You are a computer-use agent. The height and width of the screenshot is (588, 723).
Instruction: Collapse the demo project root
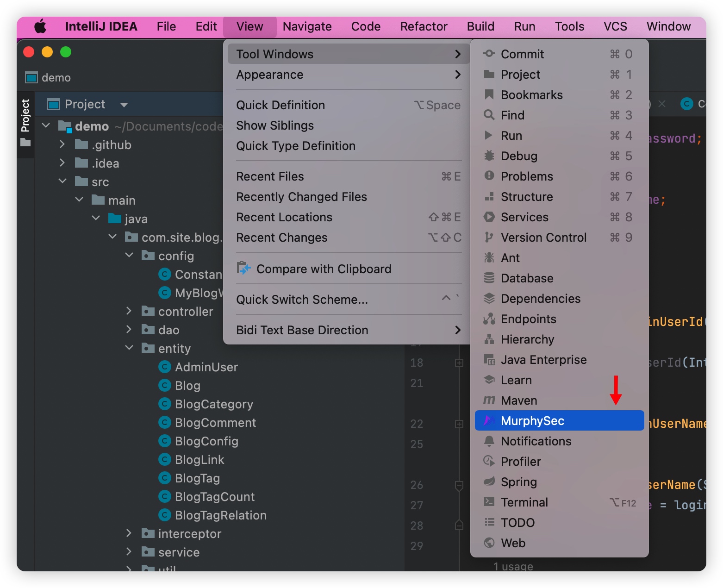[46, 125]
